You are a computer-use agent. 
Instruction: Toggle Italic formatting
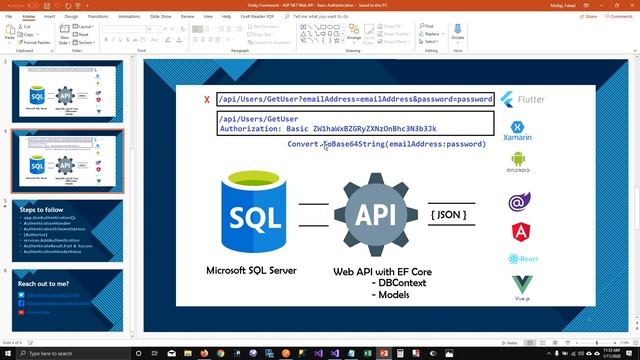coord(113,40)
